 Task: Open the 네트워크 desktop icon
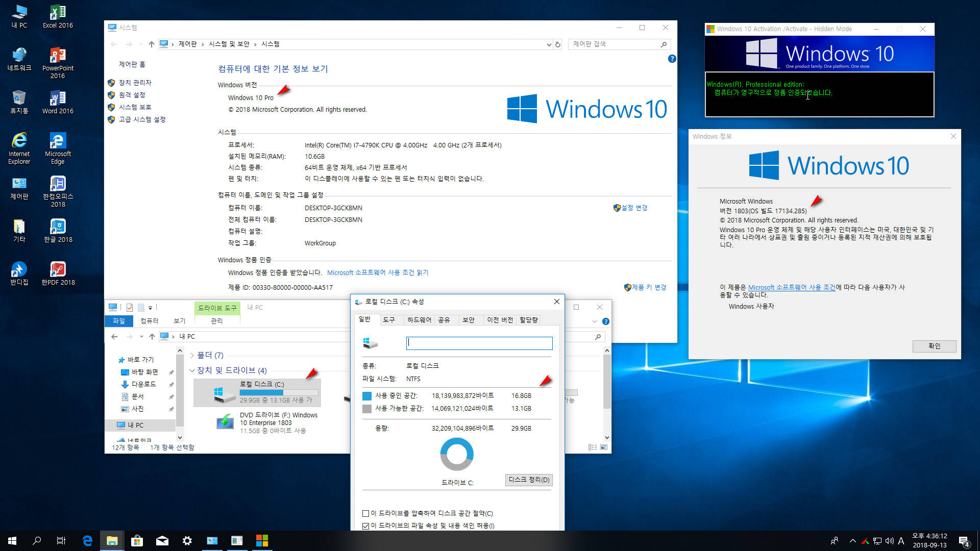tap(19, 59)
